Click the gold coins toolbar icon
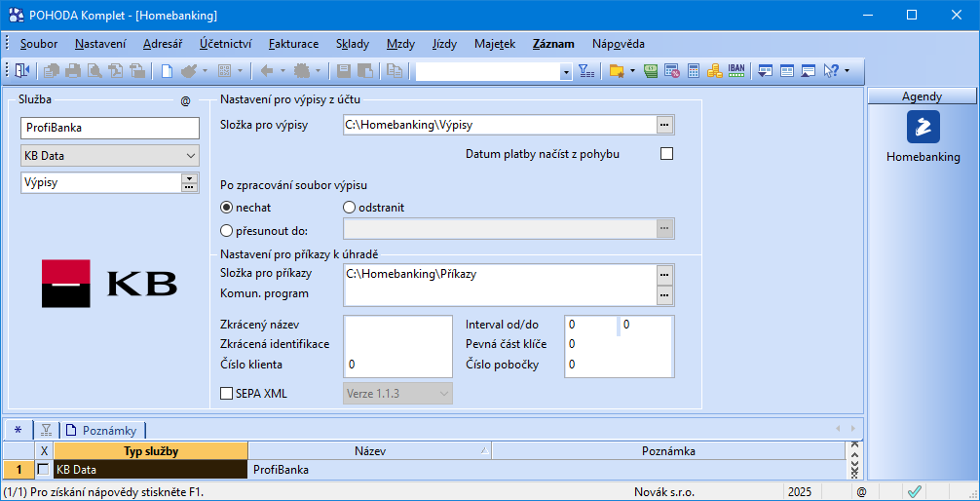 point(714,71)
